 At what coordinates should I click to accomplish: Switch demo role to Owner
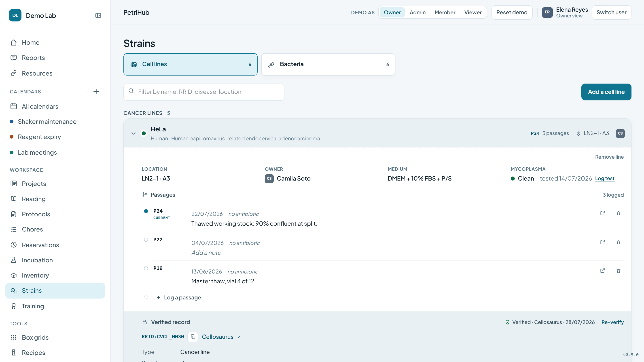pos(392,13)
